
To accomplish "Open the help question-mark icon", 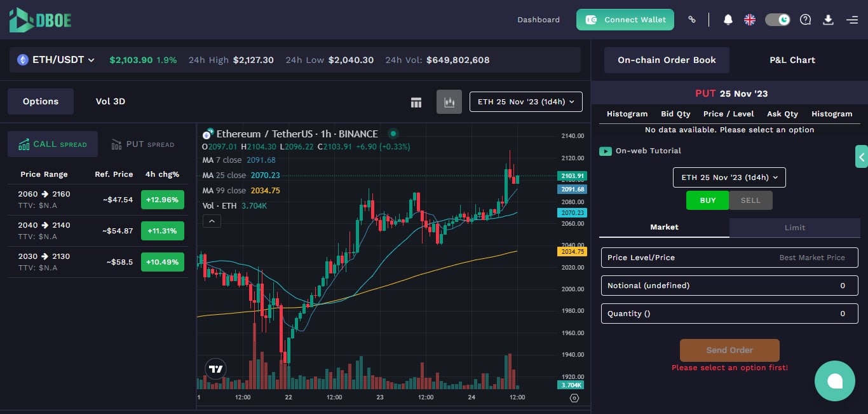I will pos(805,20).
